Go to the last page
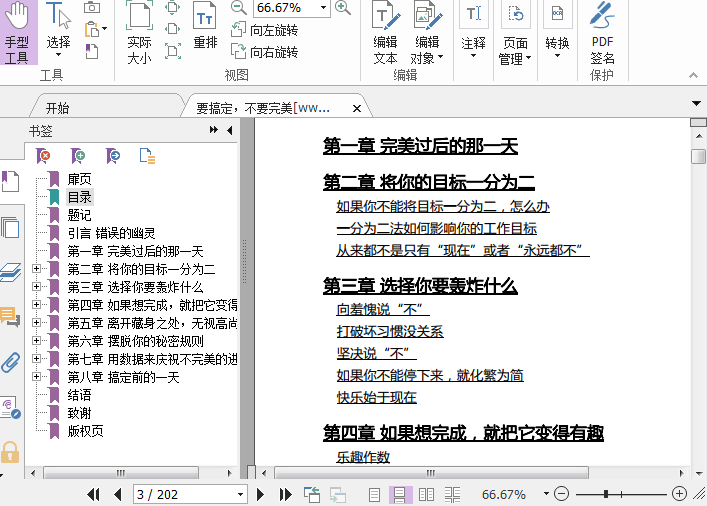 point(285,494)
